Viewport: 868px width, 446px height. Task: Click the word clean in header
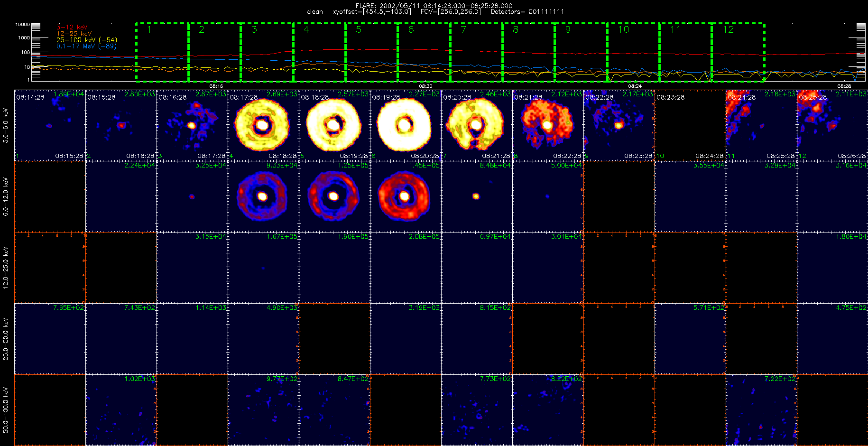click(x=314, y=12)
